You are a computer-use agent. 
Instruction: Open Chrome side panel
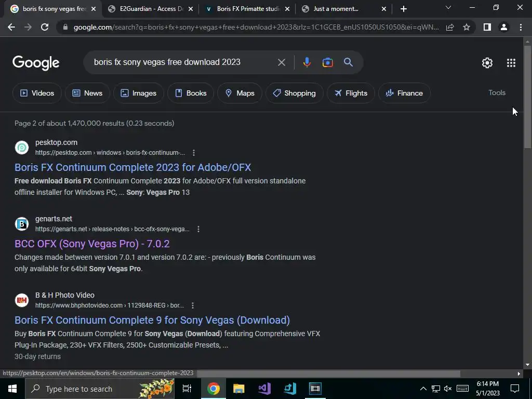487,27
